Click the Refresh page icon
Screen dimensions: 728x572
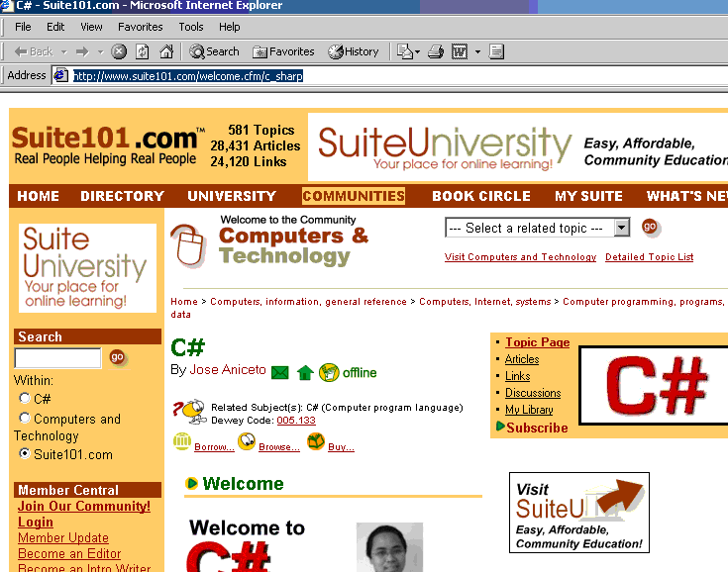[x=143, y=51]
